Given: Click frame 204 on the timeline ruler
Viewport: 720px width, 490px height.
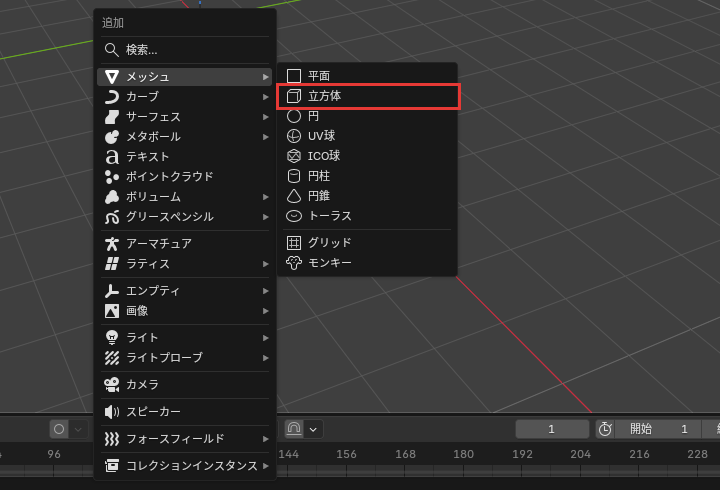Looking at the screenshot, I should coord(580,454).
